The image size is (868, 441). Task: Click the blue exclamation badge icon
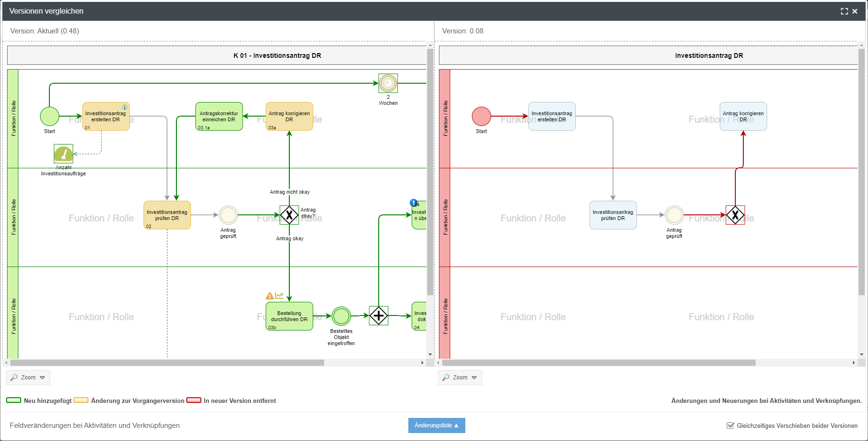(x=414, y=203)
